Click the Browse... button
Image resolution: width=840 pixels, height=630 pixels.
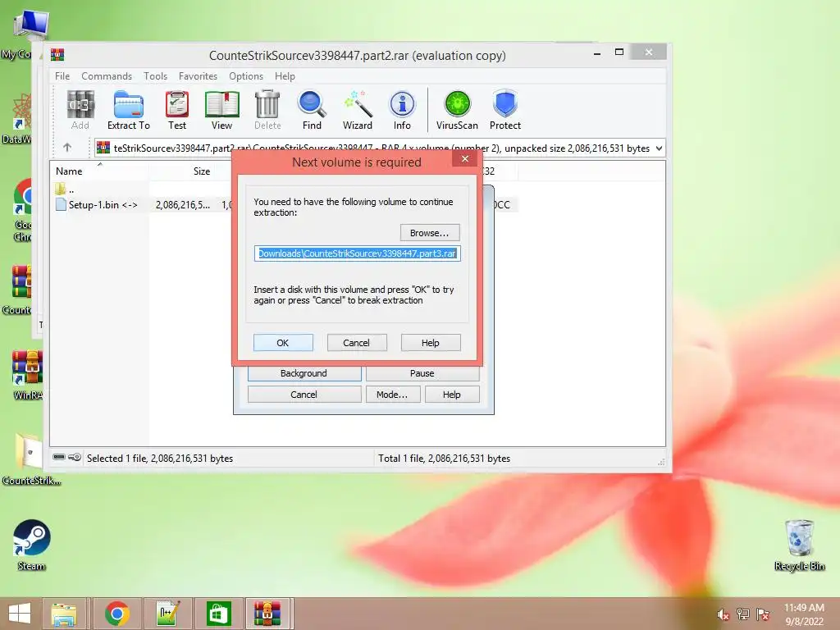click(430, 233)
